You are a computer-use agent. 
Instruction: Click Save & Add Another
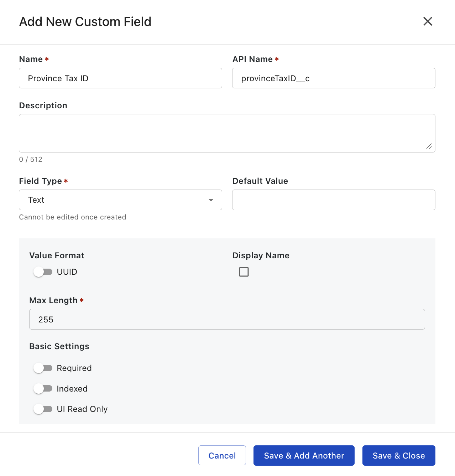tap(304, 455)
